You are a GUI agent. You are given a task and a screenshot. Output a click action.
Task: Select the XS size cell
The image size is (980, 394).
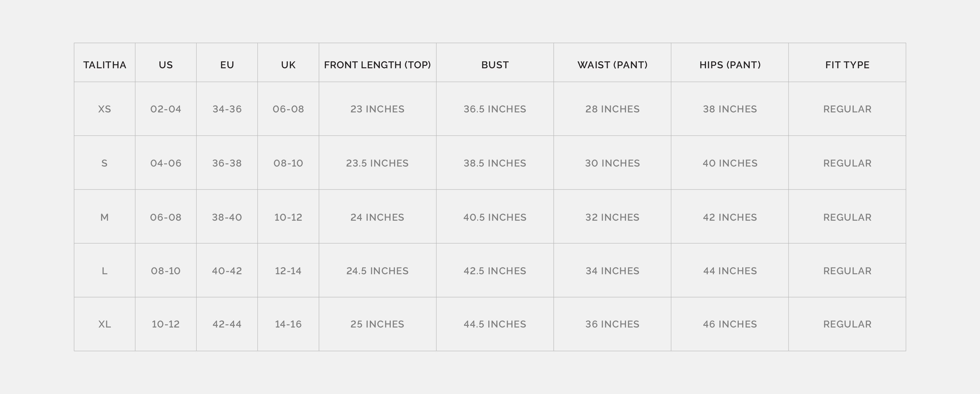point(105,109)
